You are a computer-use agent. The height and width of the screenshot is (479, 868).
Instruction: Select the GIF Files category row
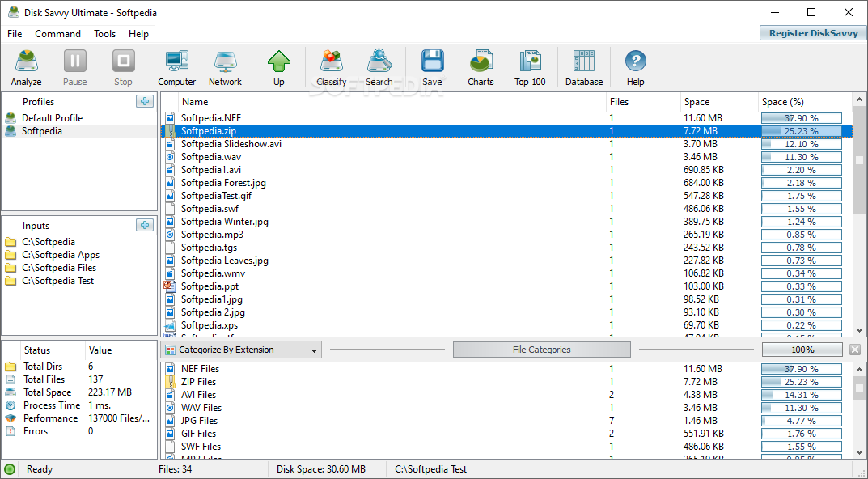[507, 434]
